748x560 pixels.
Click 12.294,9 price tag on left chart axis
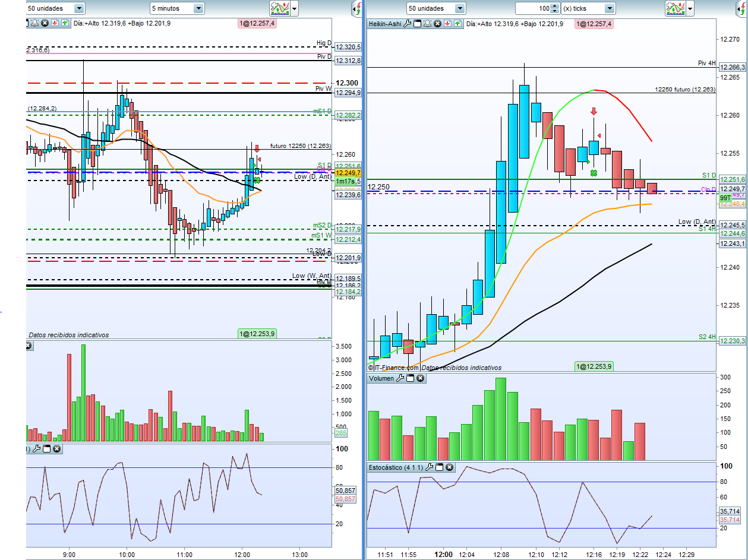click(x=348, y=93)
